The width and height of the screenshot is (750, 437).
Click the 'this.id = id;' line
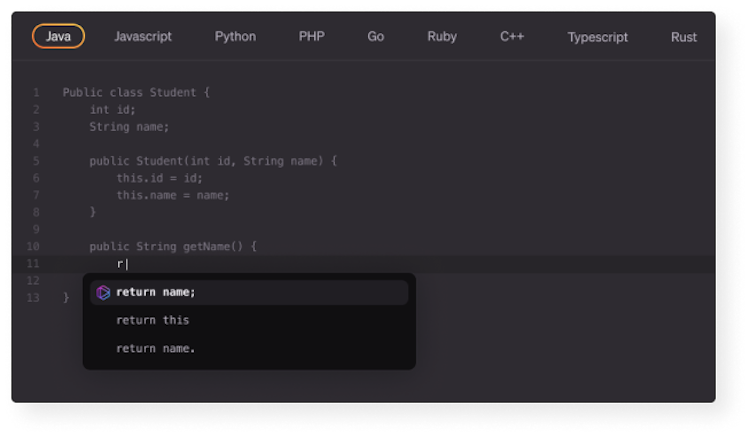(x=159, y=178)
